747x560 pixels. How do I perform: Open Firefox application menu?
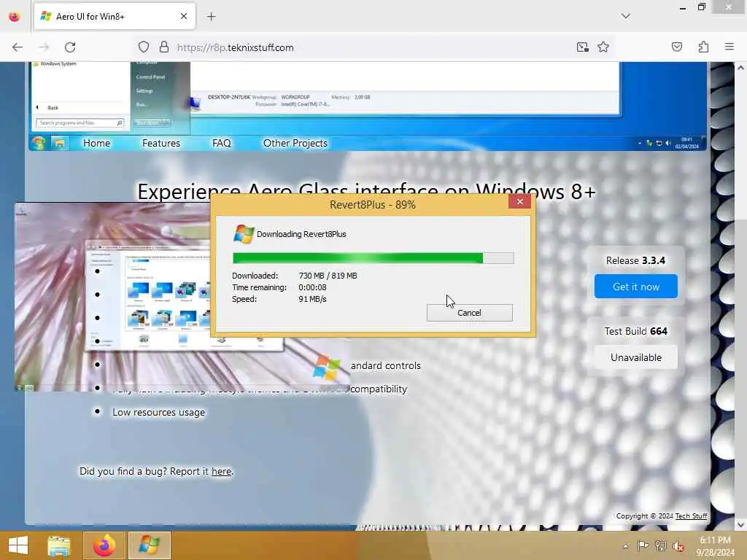729,47
